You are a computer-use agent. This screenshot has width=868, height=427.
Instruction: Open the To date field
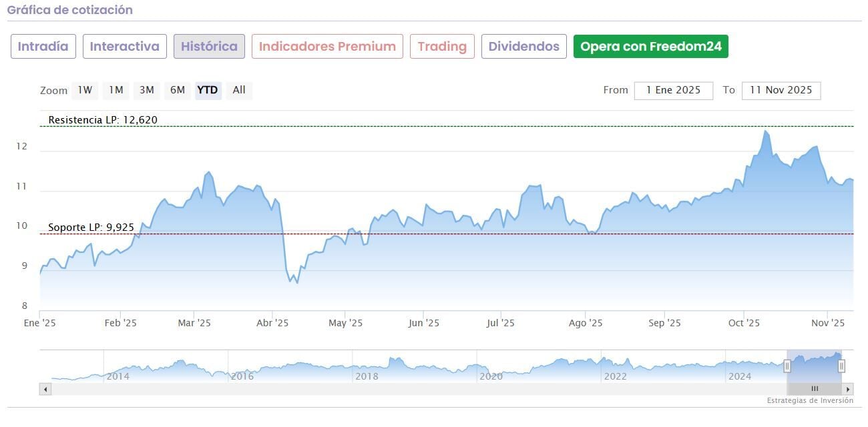pos(781,90)
